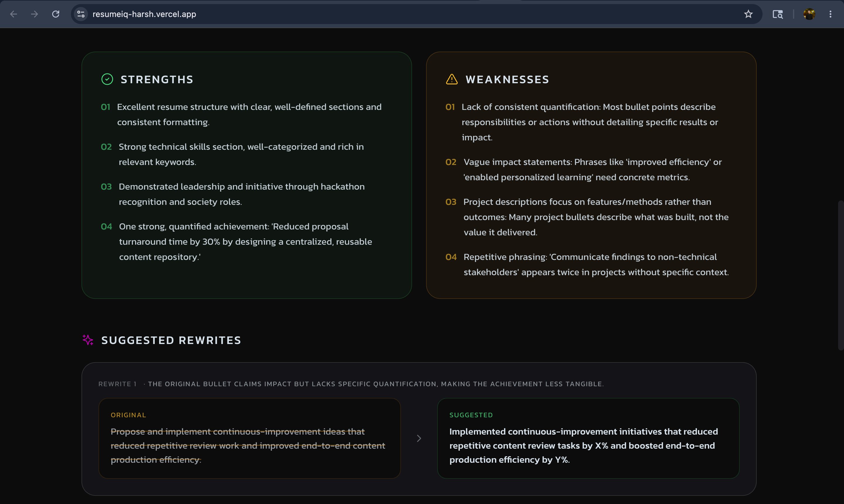The height and width of the screenshot is (504, 844).
Task: Click weakness 'Lack of consistent quantification'
Action: [590, 122]
